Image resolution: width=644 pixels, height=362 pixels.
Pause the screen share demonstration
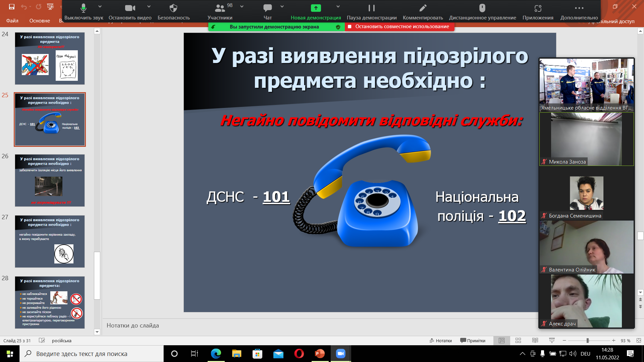[x=371, y=8]
